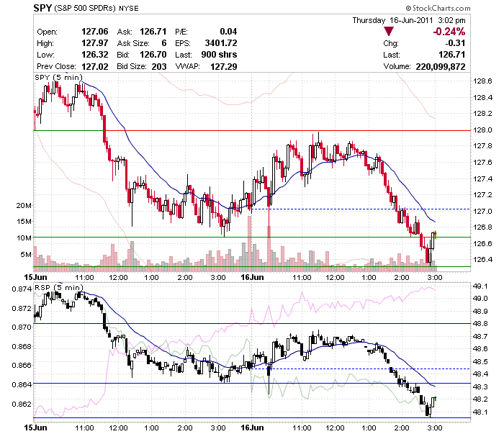Click the red down-triangle change indicator

pos(389,31)
